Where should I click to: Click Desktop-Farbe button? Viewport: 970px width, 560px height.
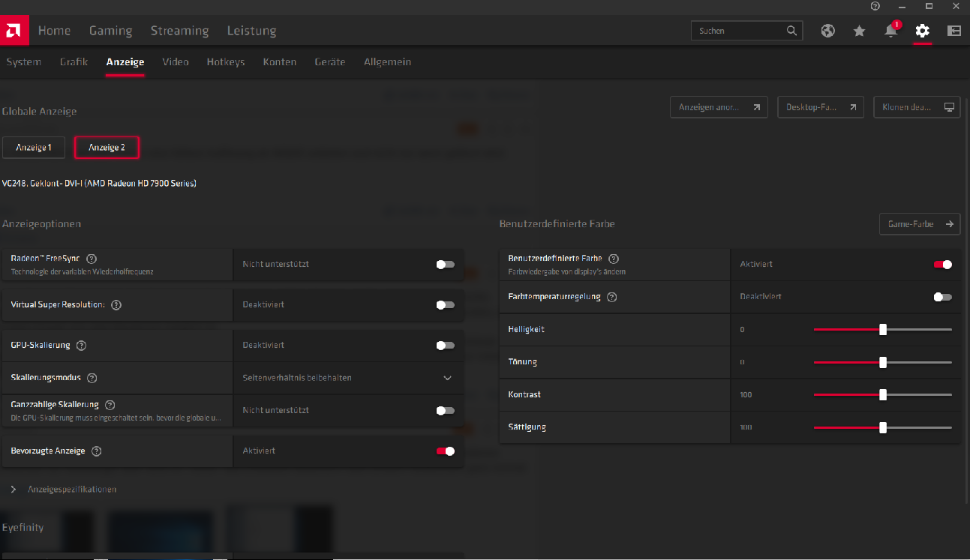point(821,107)
